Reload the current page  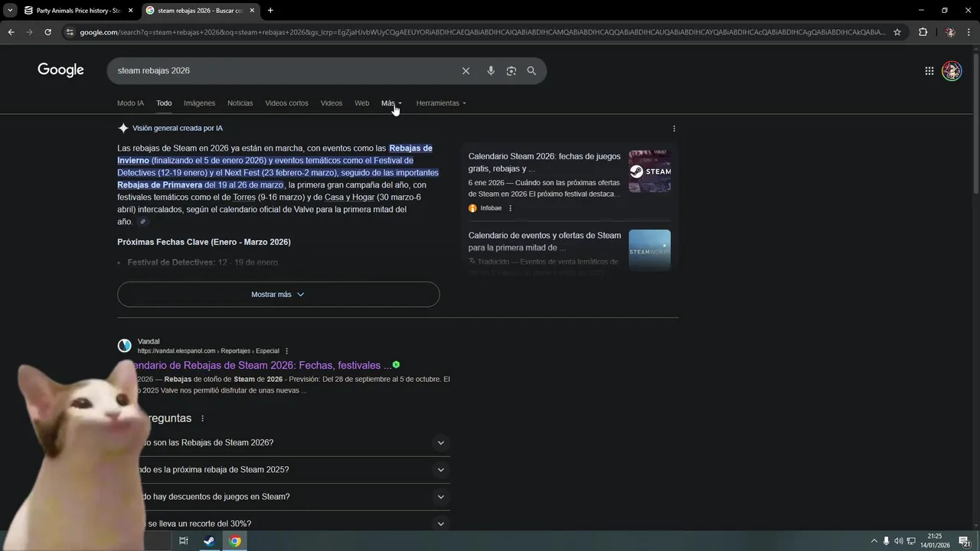(x=47, y=32)
